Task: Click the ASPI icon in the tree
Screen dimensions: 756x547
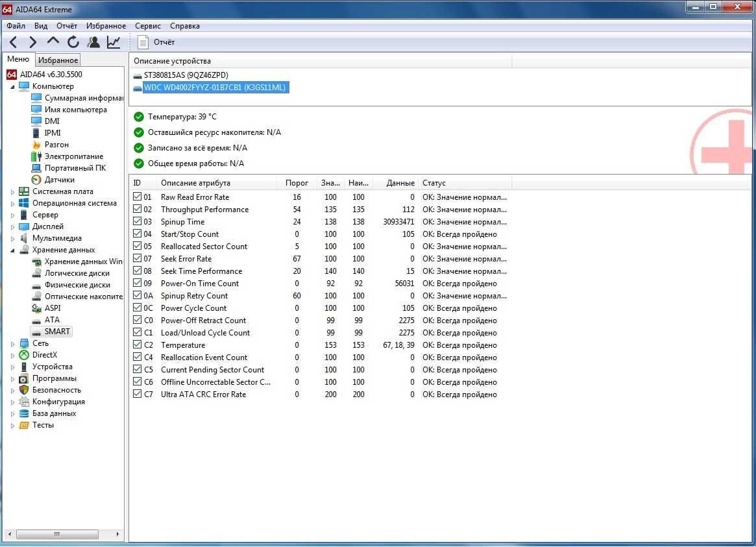Action: pyautogui.click(x=36, y=308)
